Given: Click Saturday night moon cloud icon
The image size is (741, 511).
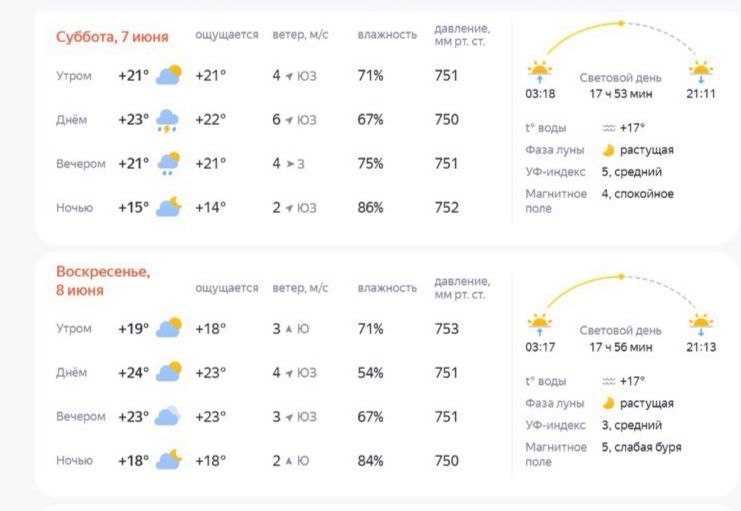Looking at the screenshot, I should [x=169, y=207].
